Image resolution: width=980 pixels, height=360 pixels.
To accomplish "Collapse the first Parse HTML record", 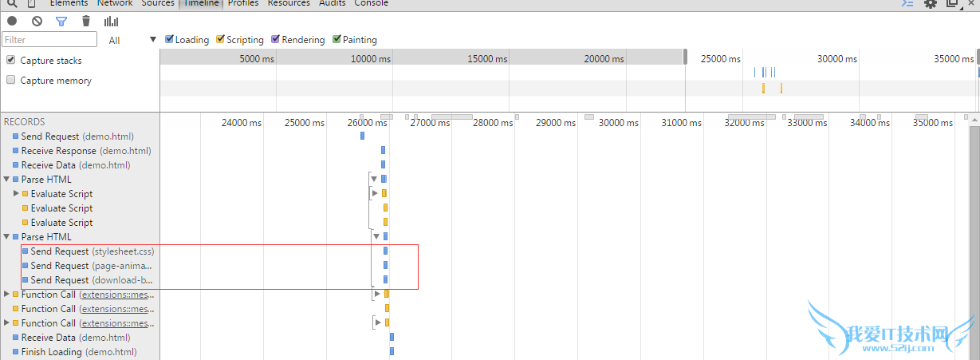I will 6,180.
